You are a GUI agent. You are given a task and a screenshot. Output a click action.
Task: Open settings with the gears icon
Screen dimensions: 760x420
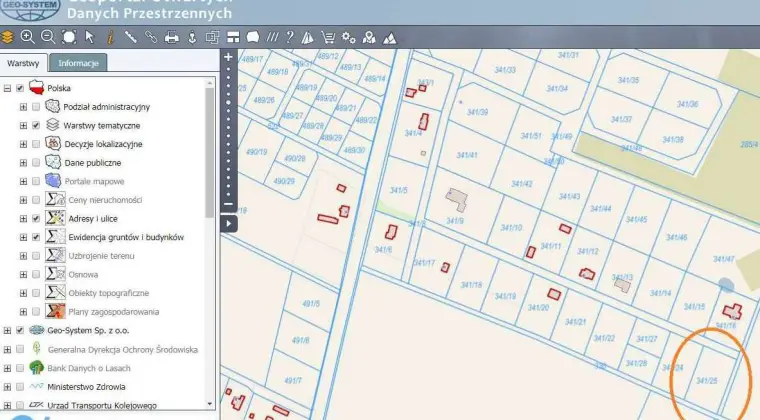tap(349, 37)
